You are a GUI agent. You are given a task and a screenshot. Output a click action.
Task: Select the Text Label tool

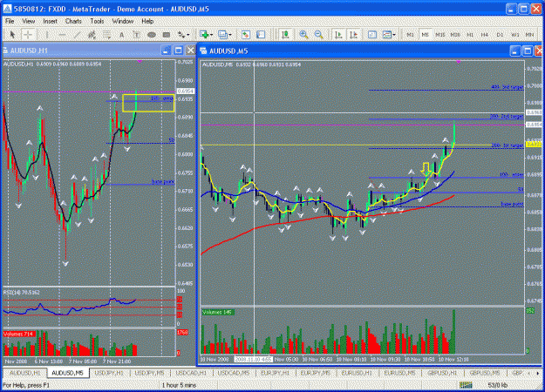tap(137, 35)
